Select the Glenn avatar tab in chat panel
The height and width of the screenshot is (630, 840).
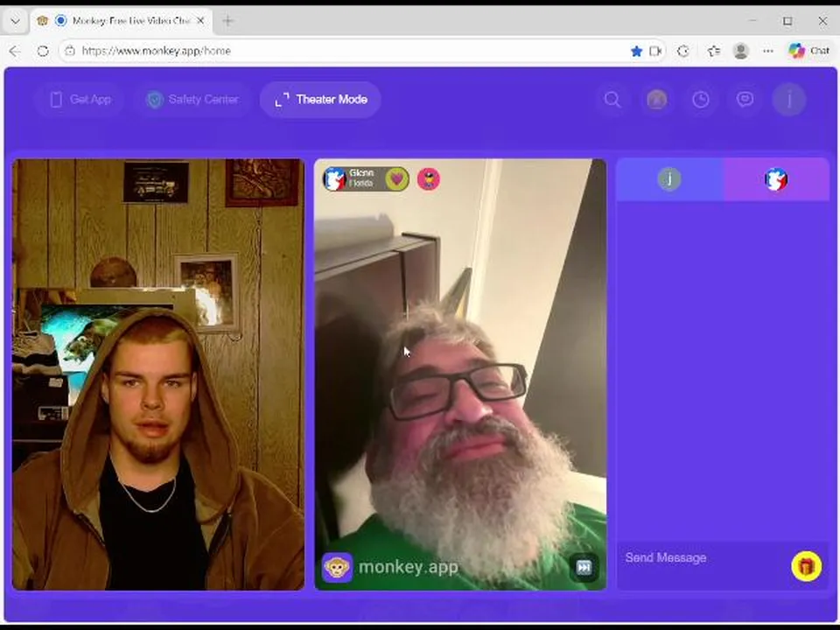pyautogui.click(x=776, y=178)
